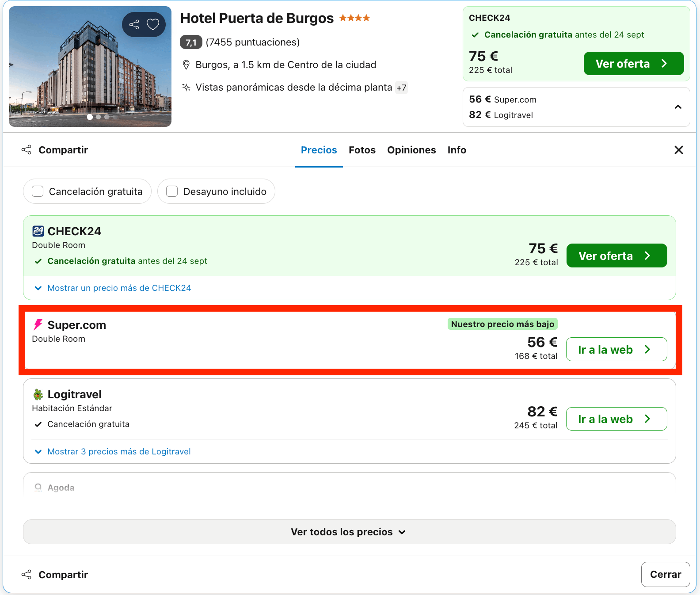This screenshot has width=700, height=595.
Task: Click Ir a la web for Logitravel
Action: [x=616, y=419]
